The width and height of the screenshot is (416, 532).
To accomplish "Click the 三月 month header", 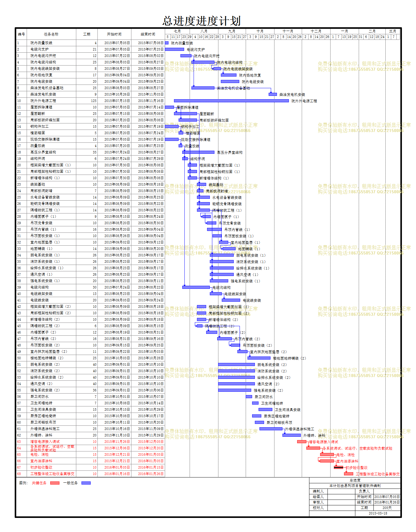I will [393, 31].
